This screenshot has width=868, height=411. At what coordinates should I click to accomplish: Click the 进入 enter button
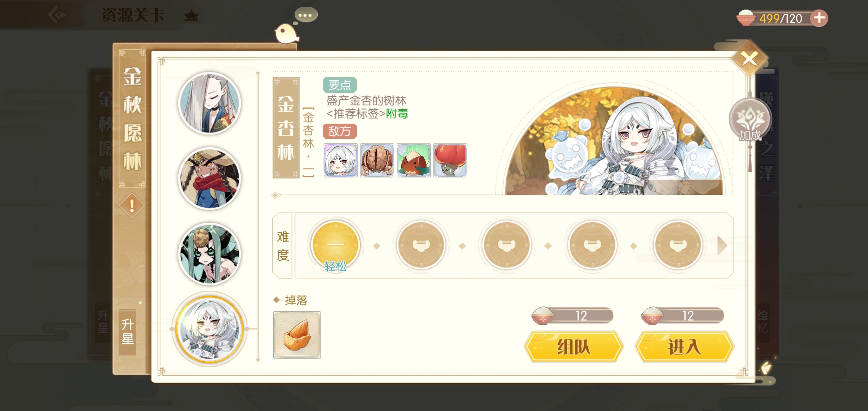coord(685,347)
